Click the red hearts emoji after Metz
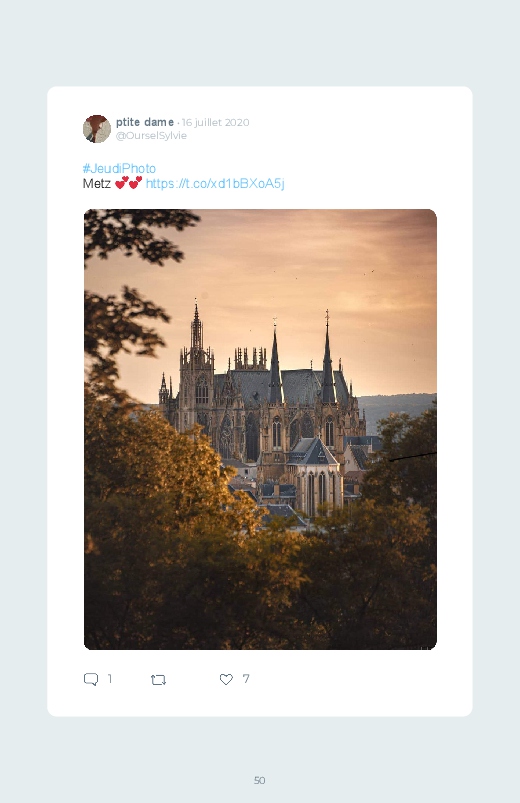The height and width of the screenshot is (803, 520). point(128,183)
